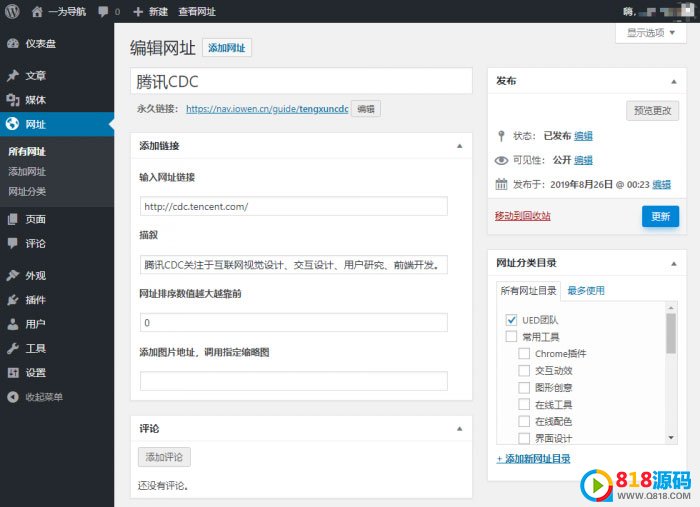Click the 添加评论 button

[164, 457]
